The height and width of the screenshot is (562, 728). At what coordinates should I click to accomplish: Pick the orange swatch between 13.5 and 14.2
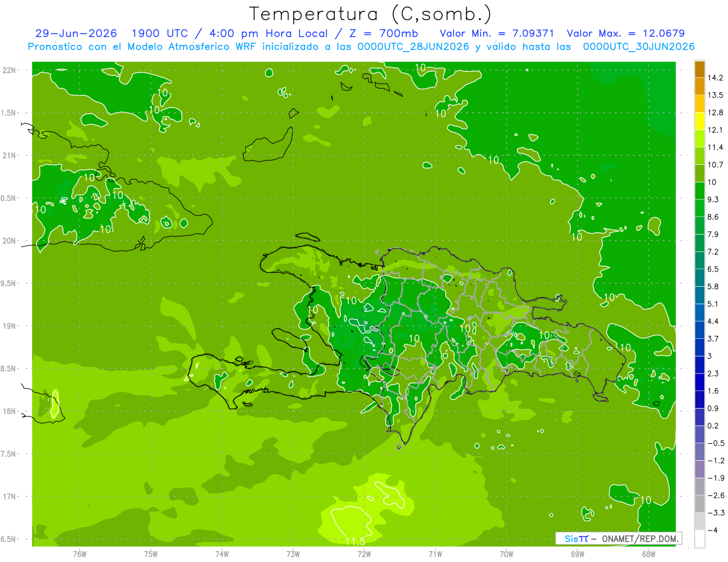click(x=699, y=87)
